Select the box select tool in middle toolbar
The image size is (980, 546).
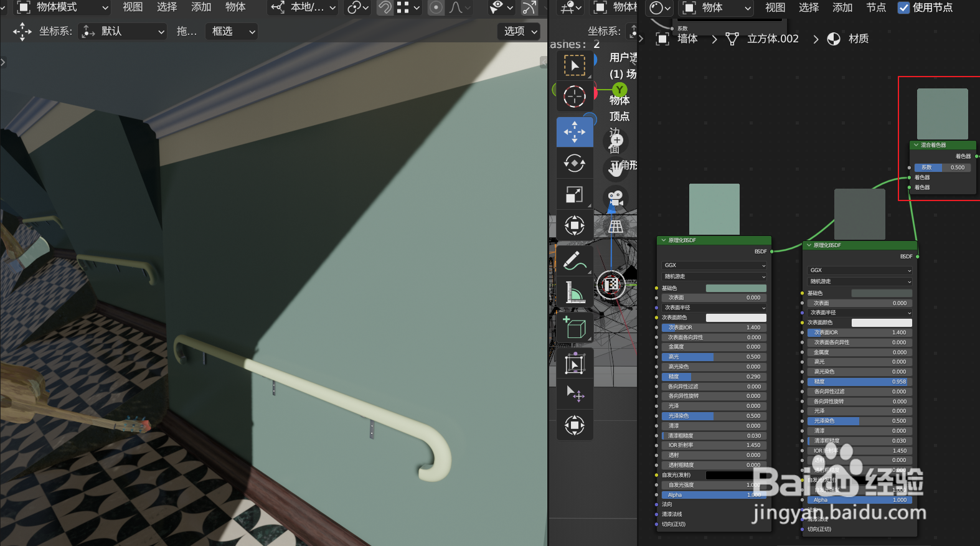575,65
